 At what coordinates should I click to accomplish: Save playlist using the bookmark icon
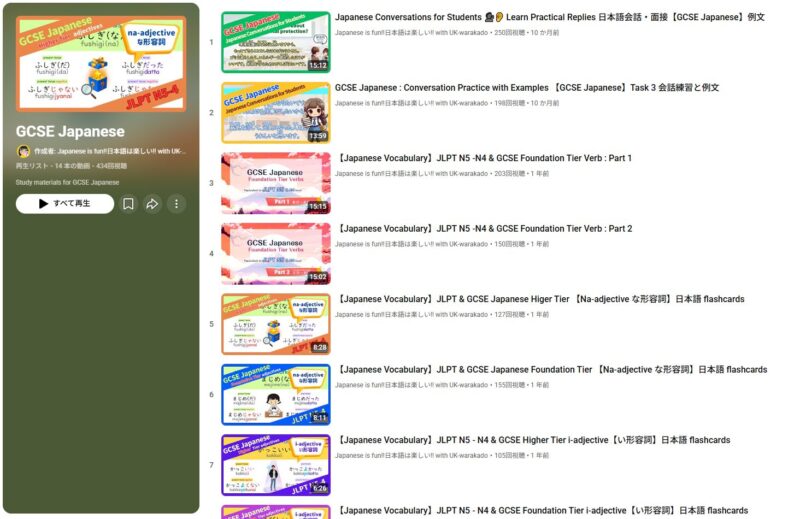click(x=128, y=204)
